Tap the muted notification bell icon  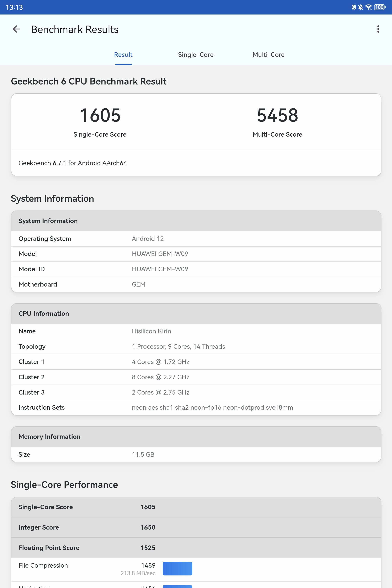click(x=360, y=7)
